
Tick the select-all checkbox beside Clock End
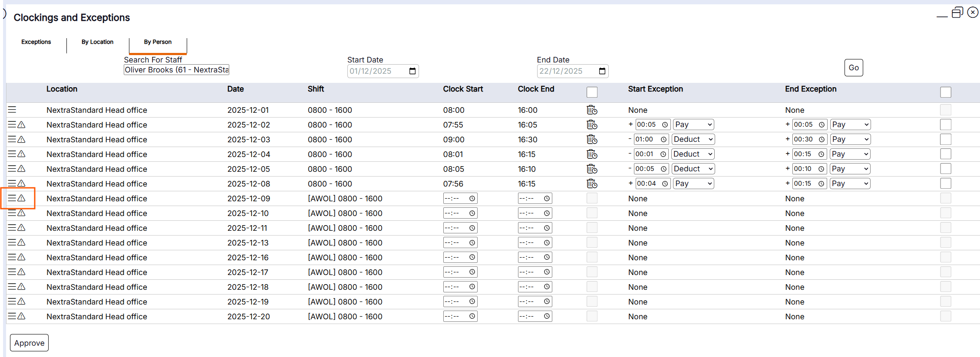(592, 92)
